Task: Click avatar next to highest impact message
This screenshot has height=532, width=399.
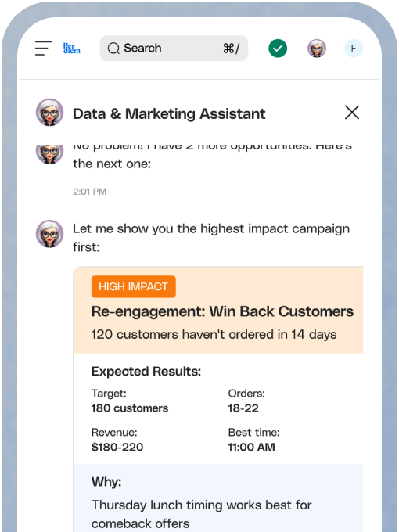Action: [x=49, y=233]
